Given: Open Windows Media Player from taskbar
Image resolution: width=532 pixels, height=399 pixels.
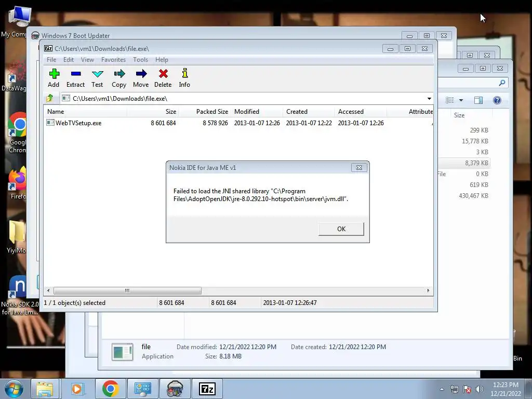Looking at the screenshot, I should click(x=77, y=389).
